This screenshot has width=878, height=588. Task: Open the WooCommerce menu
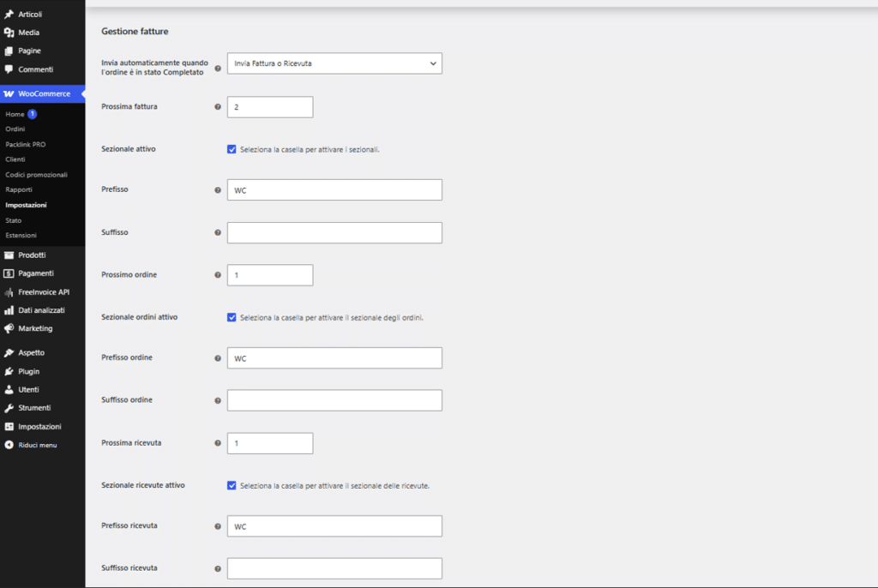pyautogui.click(x=43, y=93)
